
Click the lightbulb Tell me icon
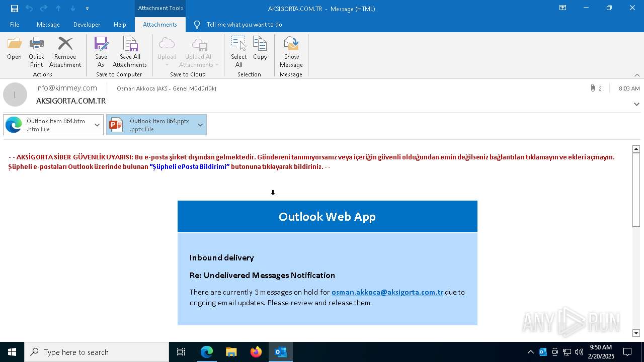pos(197,25)
